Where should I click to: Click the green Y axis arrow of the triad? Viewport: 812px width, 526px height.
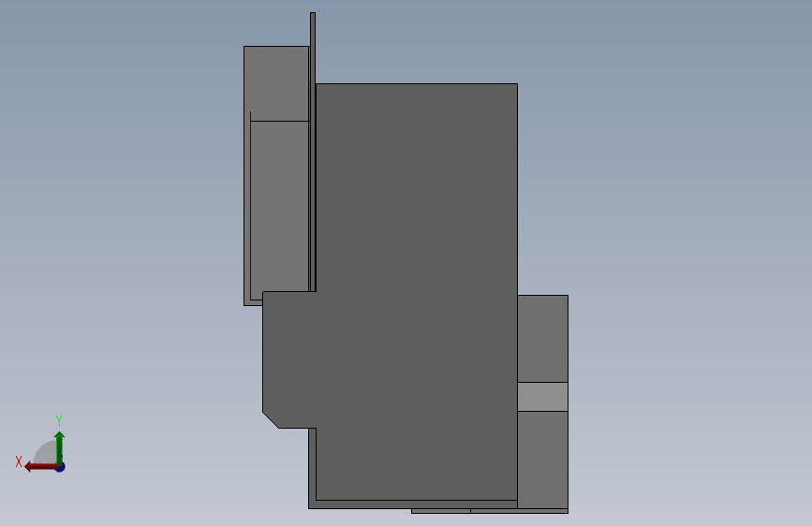tap(60, 447)
